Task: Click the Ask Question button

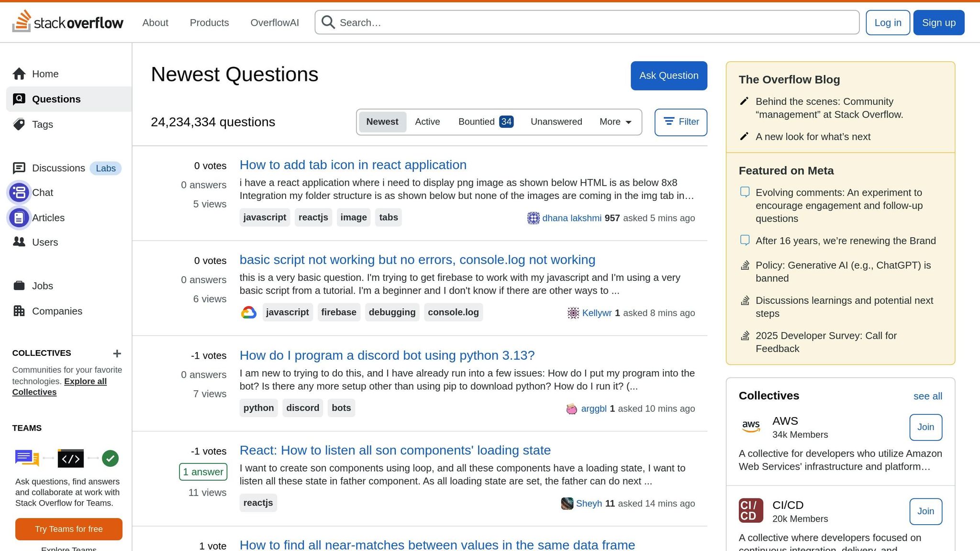Action: (668, 76)
